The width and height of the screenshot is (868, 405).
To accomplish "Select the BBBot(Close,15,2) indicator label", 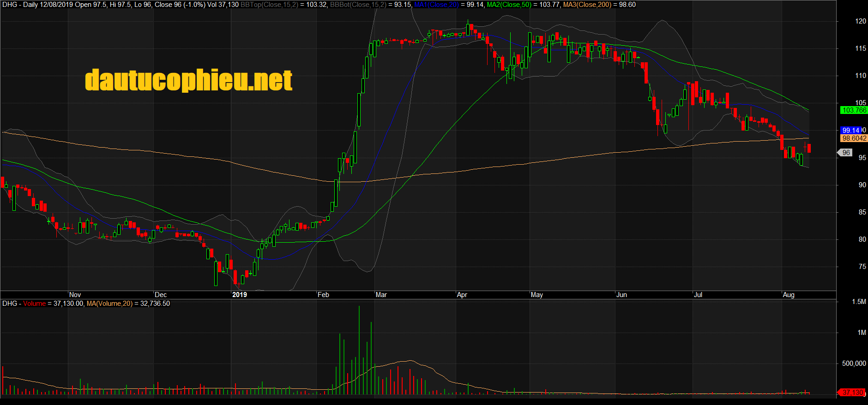I will point(358,5).
